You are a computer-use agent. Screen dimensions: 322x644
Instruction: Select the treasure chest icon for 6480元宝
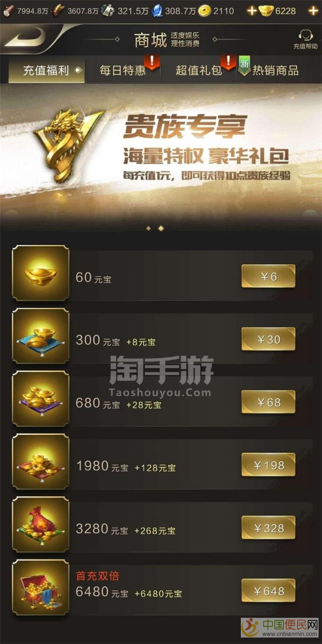click(x=40, y=587)
